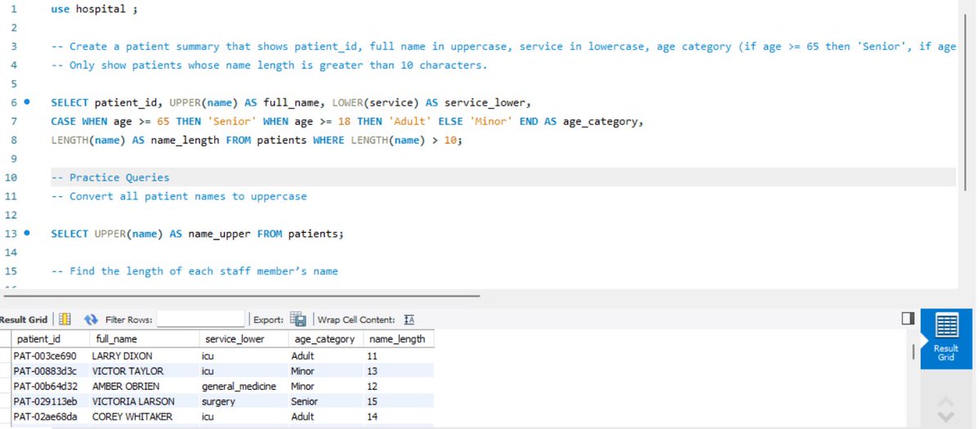Click 'service_lower' alias on line 6
Viewport: 980px width, 429px height.
pyautogui.click(x=485, y=102)
